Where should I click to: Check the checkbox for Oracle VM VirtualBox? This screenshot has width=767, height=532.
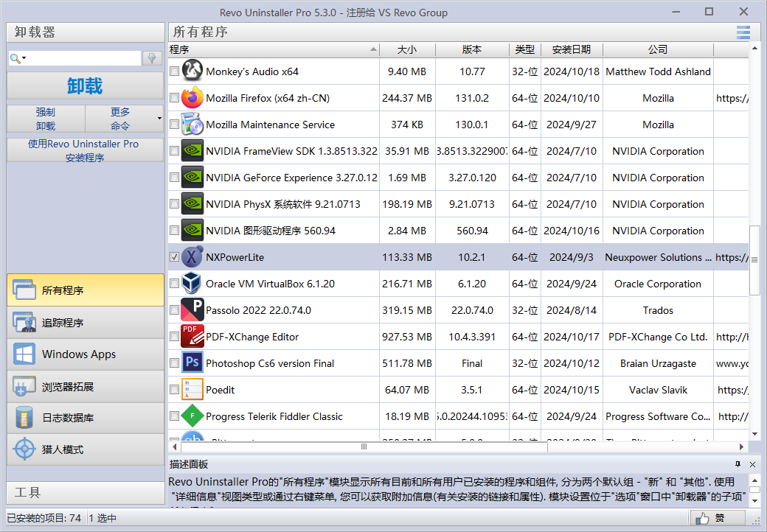pos(175,284)
